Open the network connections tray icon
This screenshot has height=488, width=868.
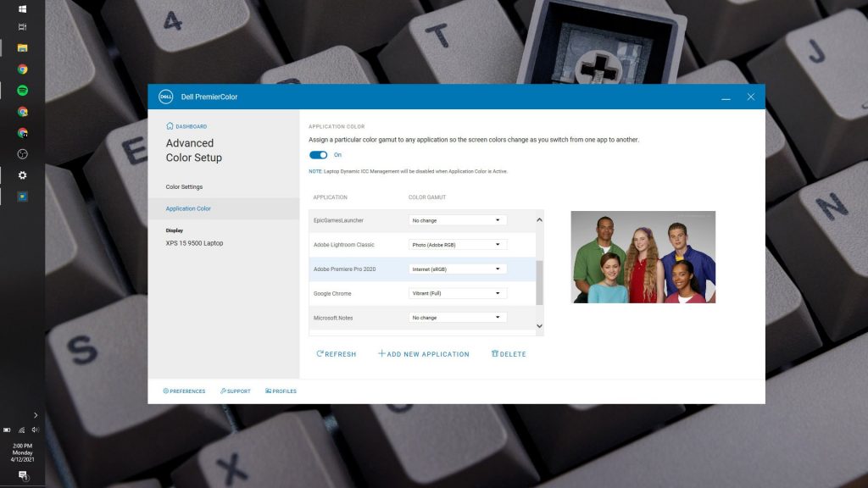21,430
